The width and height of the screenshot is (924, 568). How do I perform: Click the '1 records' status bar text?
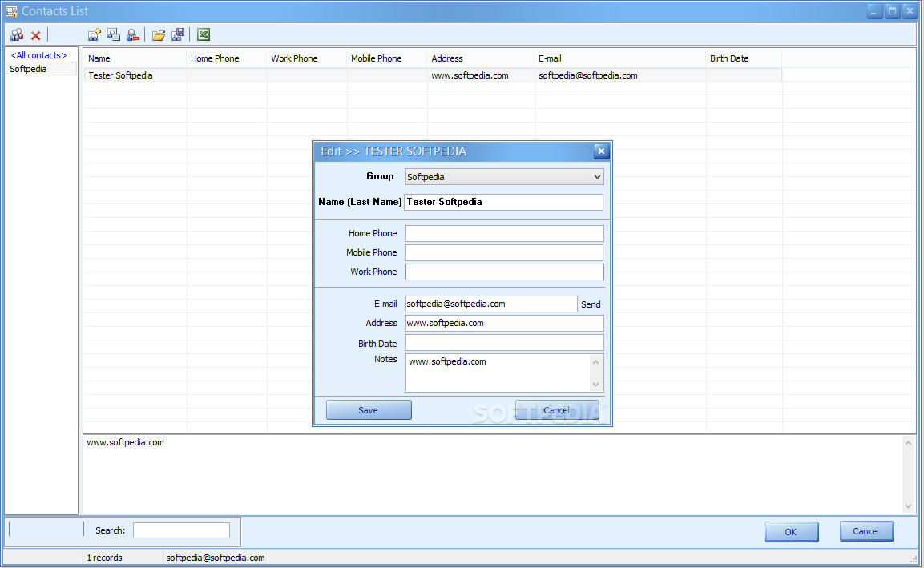point(105,558)
